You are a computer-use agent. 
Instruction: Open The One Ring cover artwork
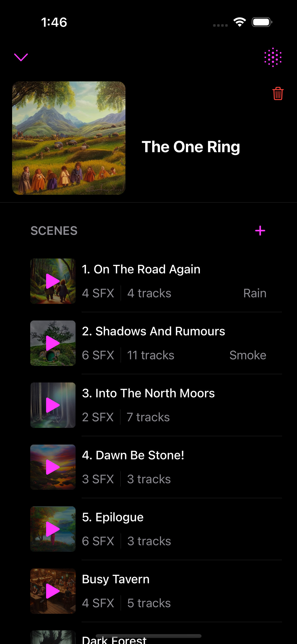[69, 138]
